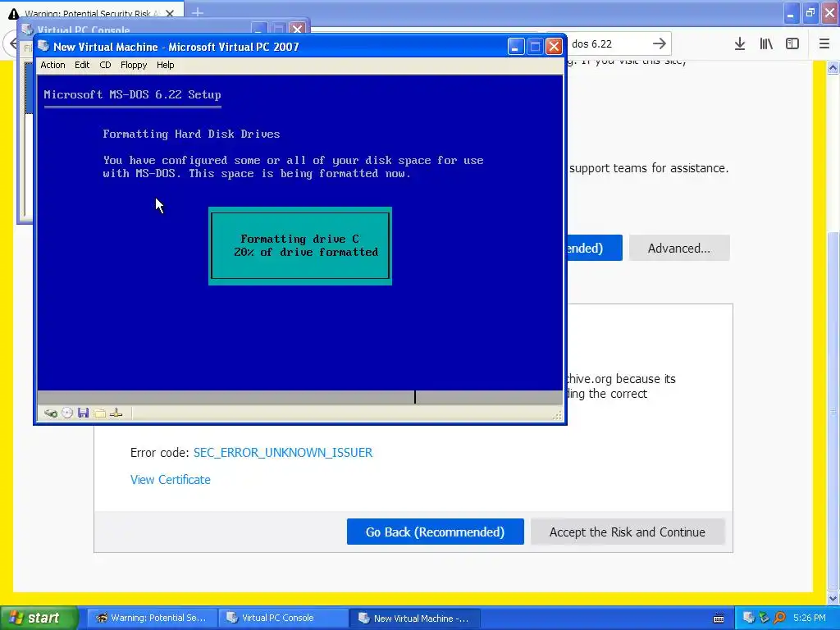The width and height of the screenshot is (840, 630).
Task: Open the Action menu in Virtual PC
Action: tap(52, 65)
